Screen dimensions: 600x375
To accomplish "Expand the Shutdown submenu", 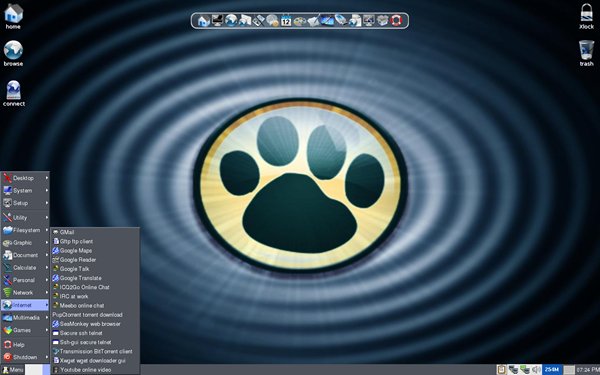I will (25, 357).
